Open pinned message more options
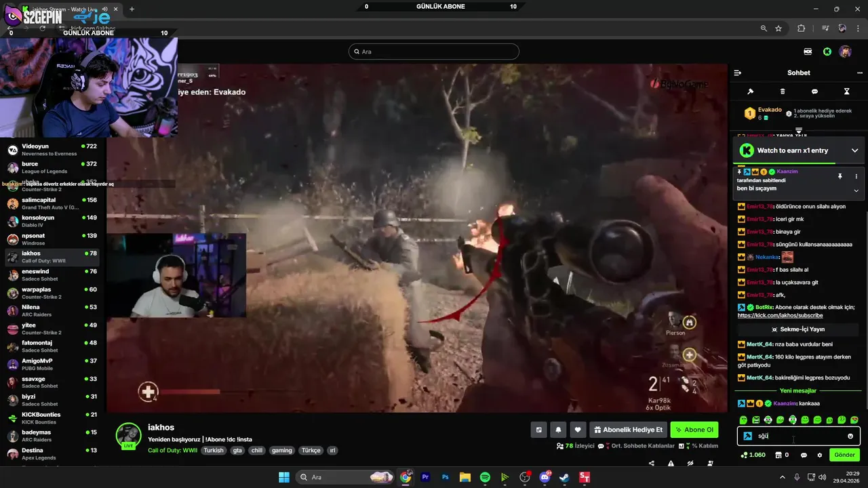Image resolution: width=868 pixels, height=488 pixels. [x=856, y=176]
